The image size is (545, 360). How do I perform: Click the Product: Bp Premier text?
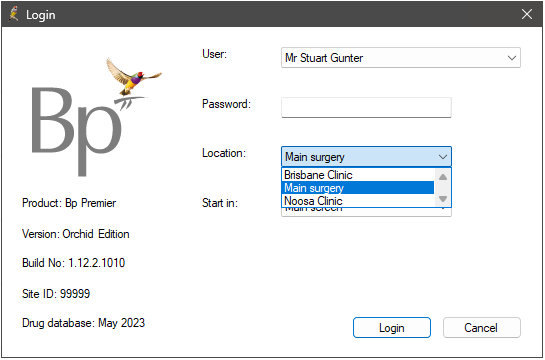point(69,203)
